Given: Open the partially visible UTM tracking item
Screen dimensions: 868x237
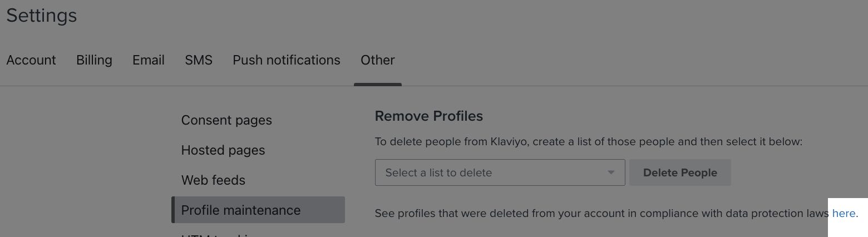Looking at the screenshot, I should point(217,235).
